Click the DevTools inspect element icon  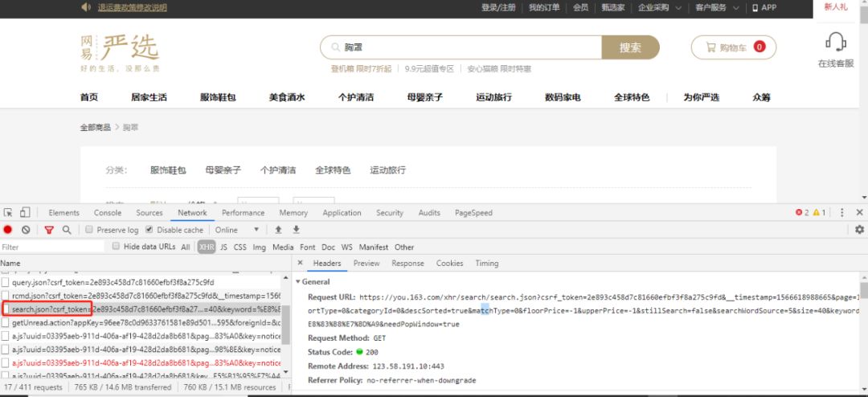[8, 213]
